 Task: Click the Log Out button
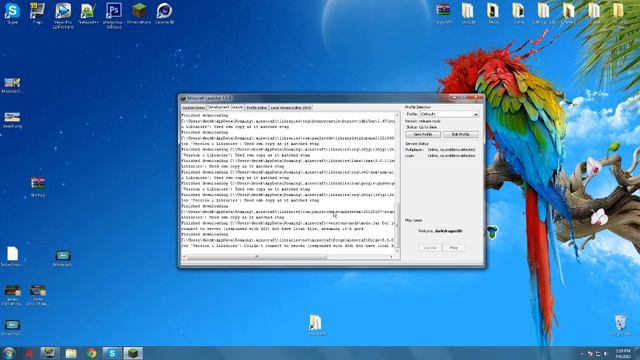[x=430, y=248]
